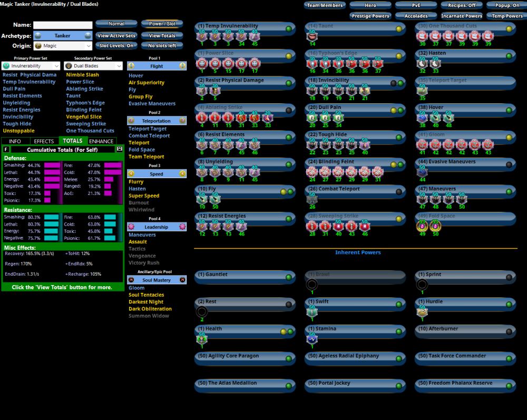Click the character Name input field
Screen dimensions: 527x420
[x=62, y=25]
